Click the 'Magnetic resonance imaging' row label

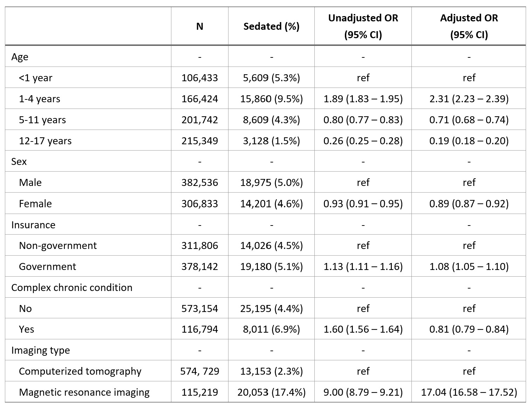click(x=84, y=392)
